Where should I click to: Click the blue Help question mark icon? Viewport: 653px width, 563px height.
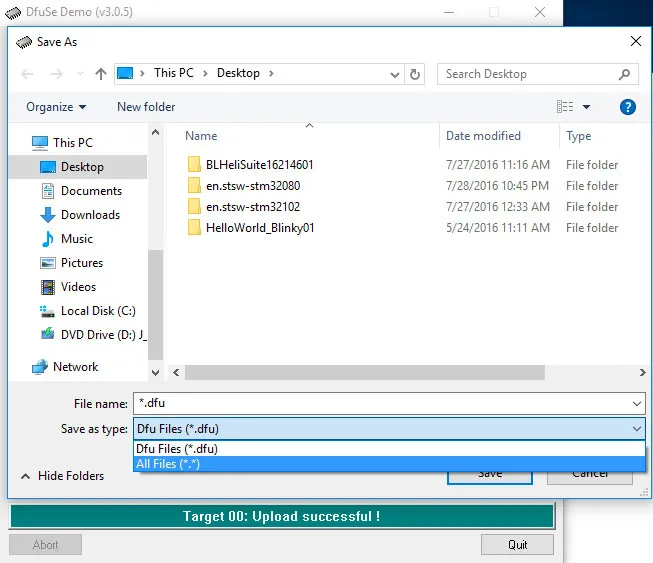(627, 107)
